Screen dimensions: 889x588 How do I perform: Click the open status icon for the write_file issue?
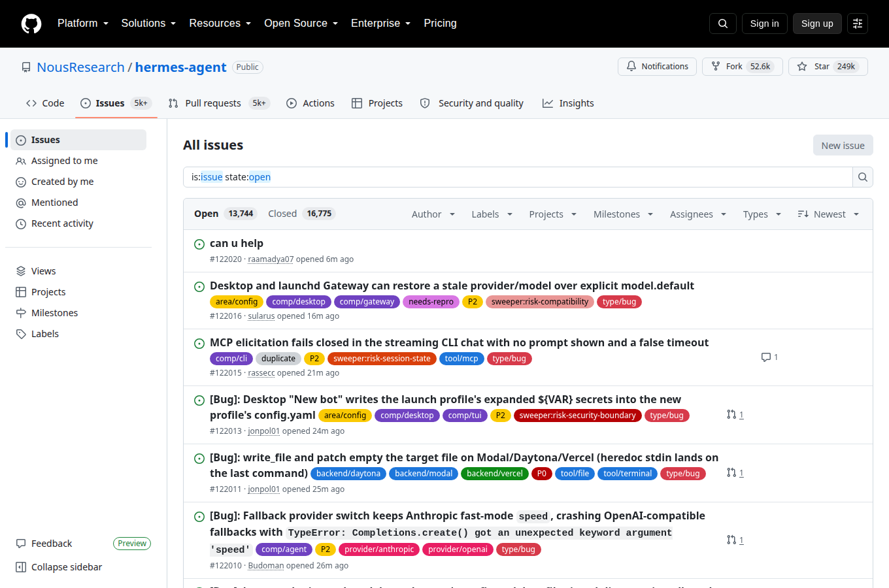pos(199,459)
